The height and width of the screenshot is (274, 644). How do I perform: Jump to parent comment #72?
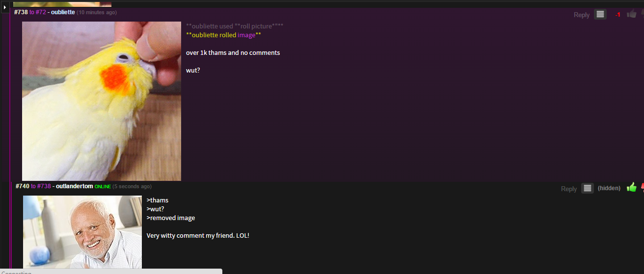[x=40, y=12]
